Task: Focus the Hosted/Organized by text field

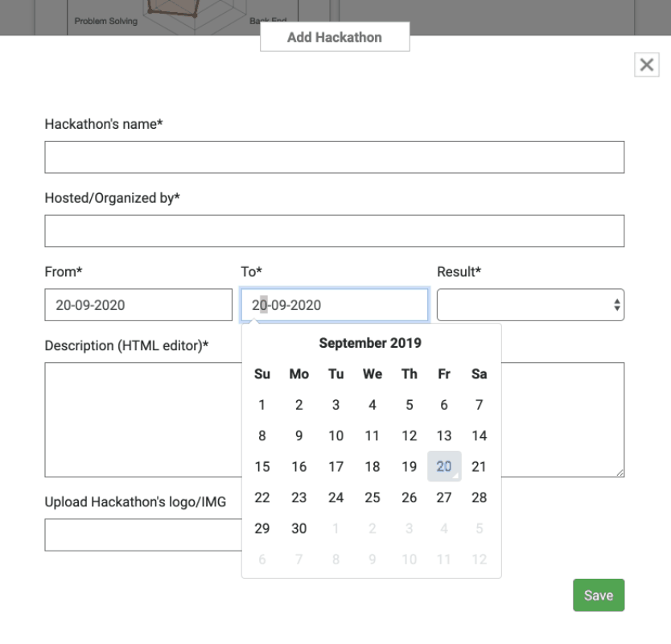Action: (334, 231)
